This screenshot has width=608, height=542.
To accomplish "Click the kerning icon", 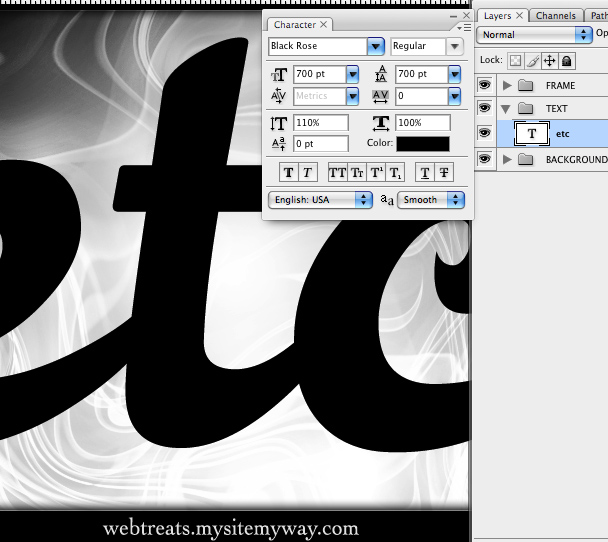I will tap(278, 96).
